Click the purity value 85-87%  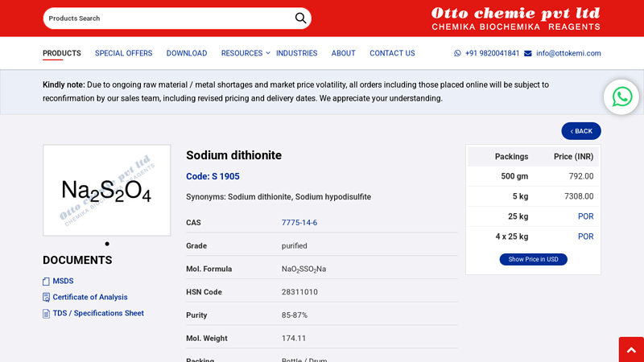[295, 315]
